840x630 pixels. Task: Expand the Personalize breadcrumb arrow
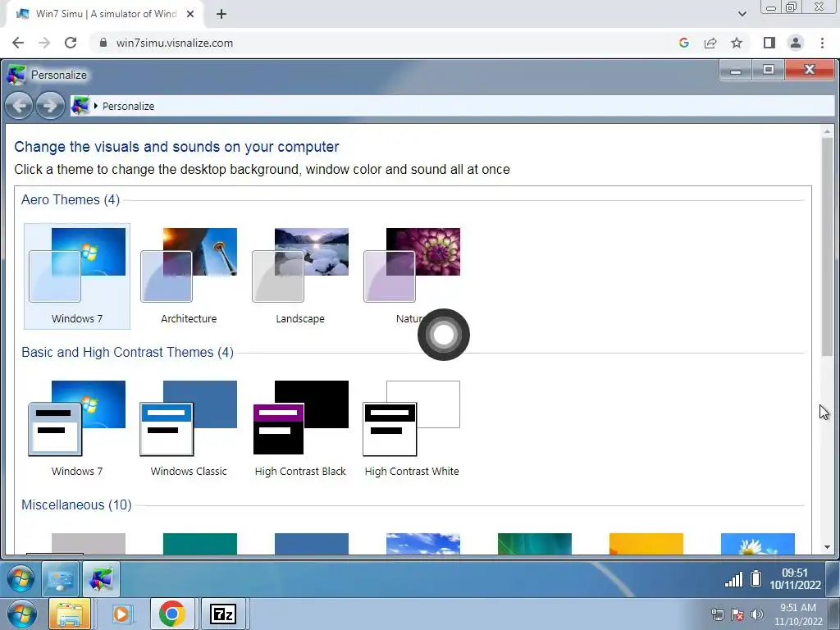96,106
